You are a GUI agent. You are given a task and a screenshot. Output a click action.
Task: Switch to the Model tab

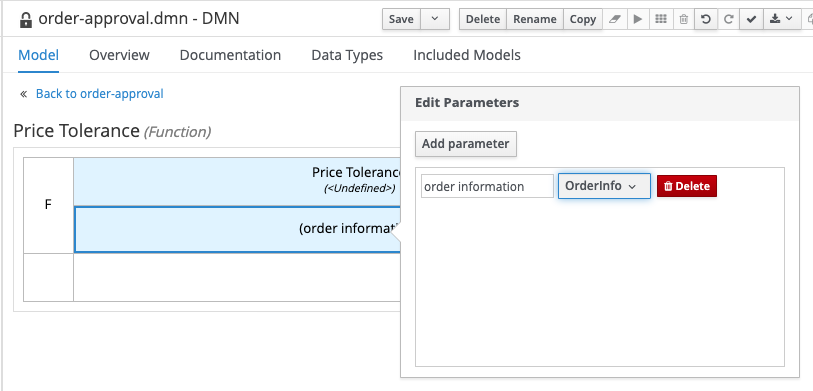click(38, 55)
